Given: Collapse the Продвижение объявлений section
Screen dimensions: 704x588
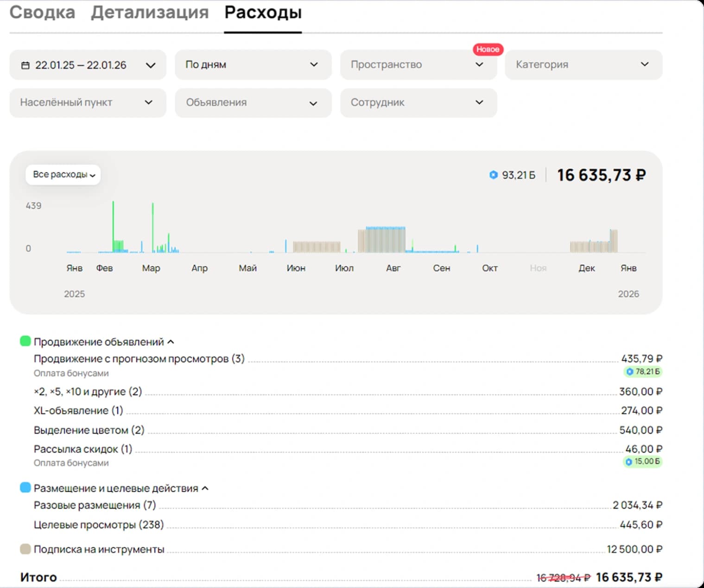Looking at the screenshot, I should coord(171,342).
